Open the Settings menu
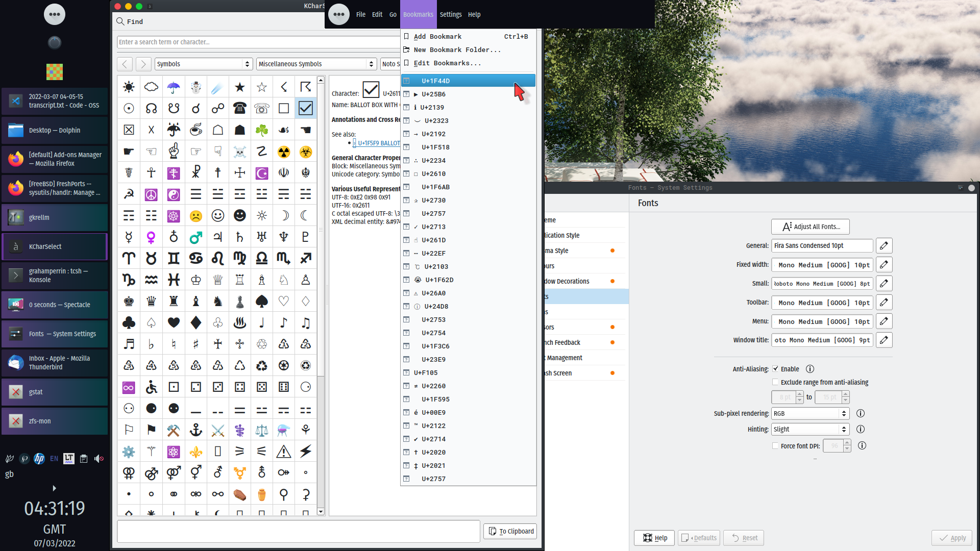Screen dimensions: 980x551 [450, 14]
